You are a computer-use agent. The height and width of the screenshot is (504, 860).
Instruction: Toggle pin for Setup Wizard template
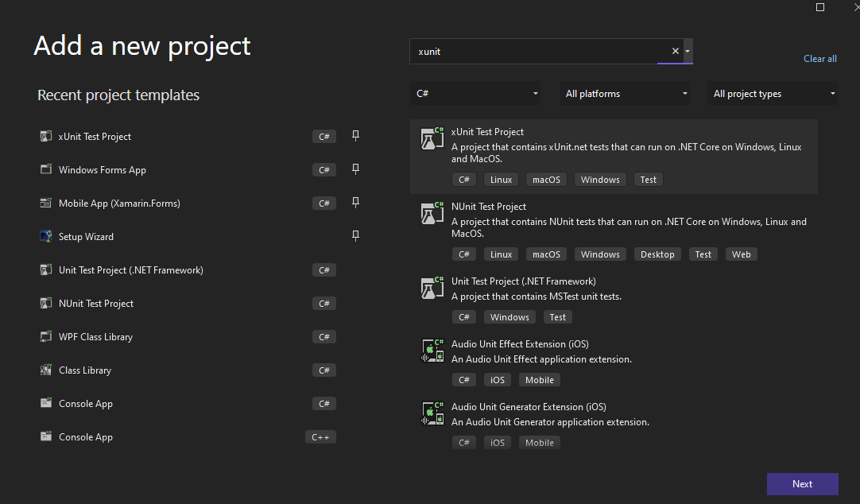coord(355,236)
